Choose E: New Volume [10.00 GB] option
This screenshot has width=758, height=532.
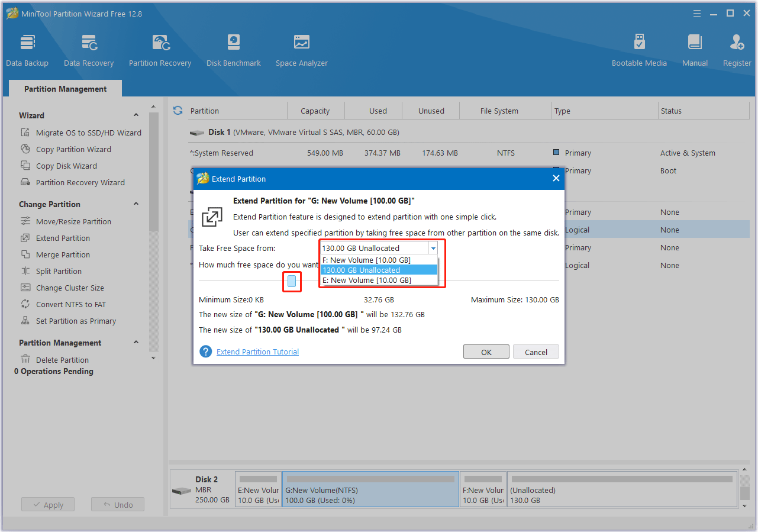pyautogui.click(x=379, y=280)
